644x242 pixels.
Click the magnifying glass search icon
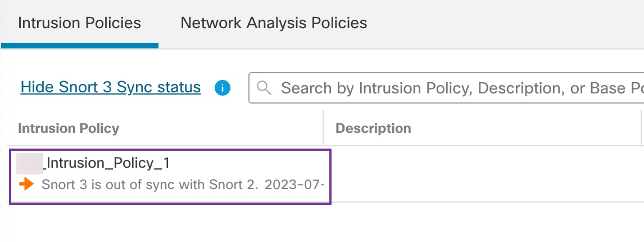264,88
